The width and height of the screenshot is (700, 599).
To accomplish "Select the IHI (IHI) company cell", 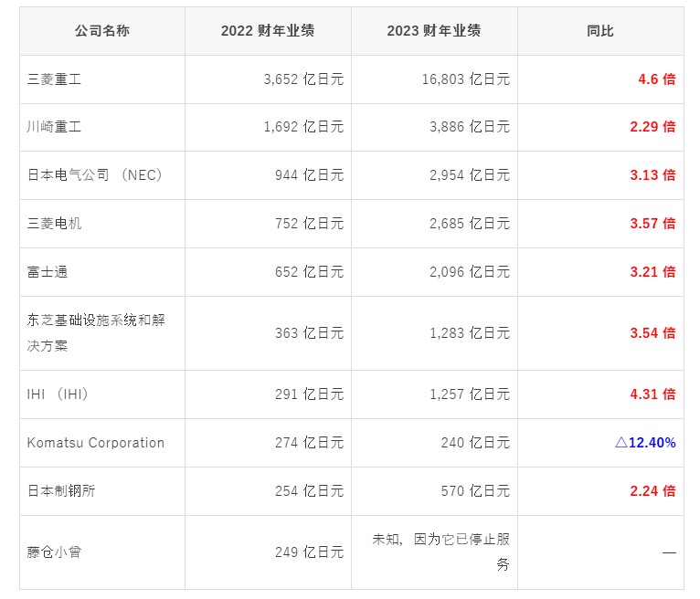I will coord(102,394).
